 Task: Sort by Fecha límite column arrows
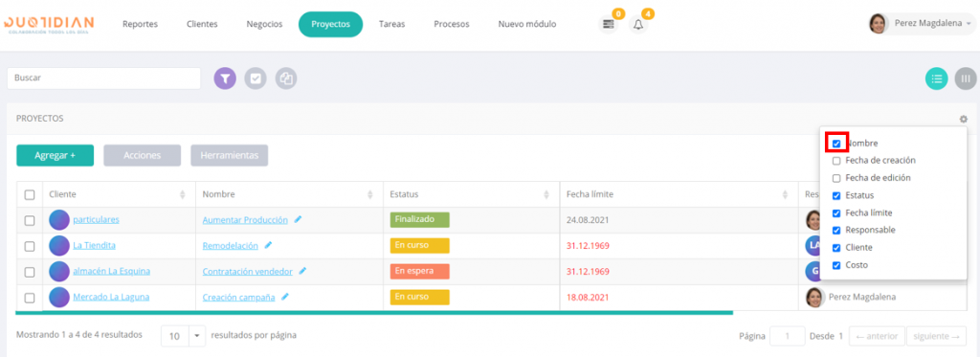point(786,194)
